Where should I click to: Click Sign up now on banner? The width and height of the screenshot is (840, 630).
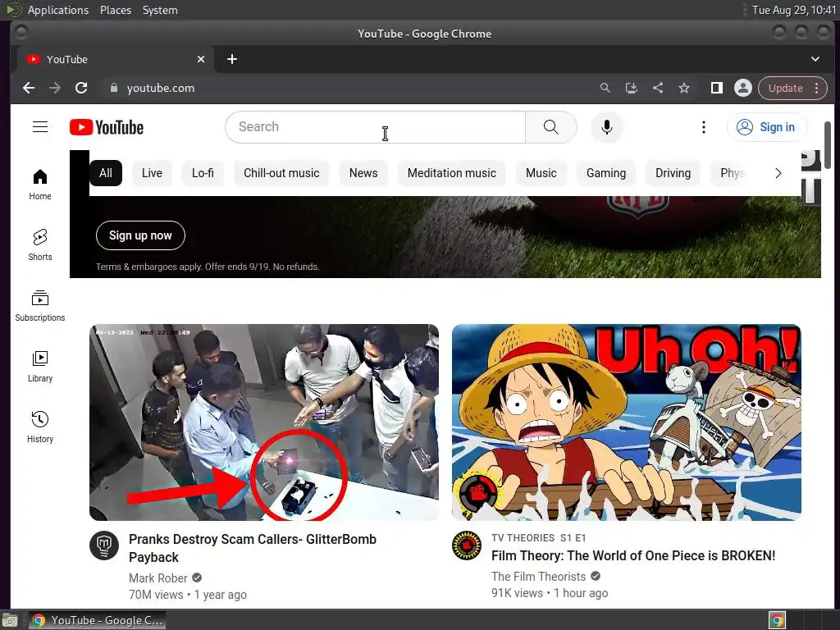[x=140, y=235]
